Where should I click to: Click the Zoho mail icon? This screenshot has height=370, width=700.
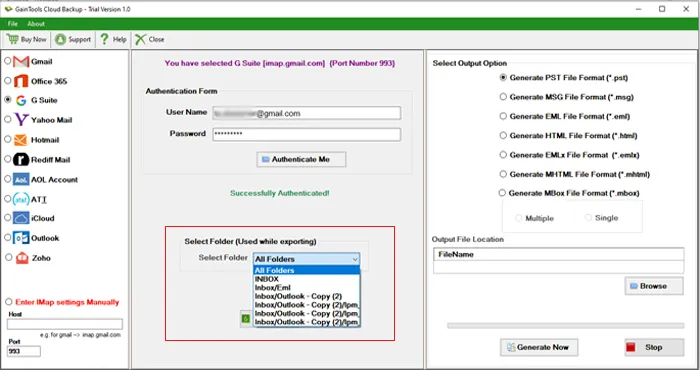[22, 258]
